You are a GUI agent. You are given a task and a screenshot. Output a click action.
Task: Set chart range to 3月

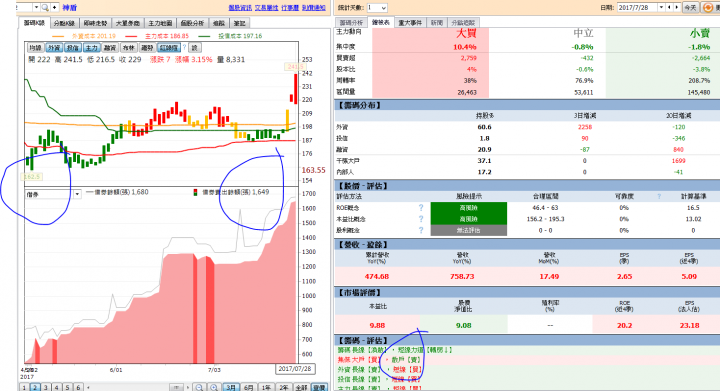[231, 387]
